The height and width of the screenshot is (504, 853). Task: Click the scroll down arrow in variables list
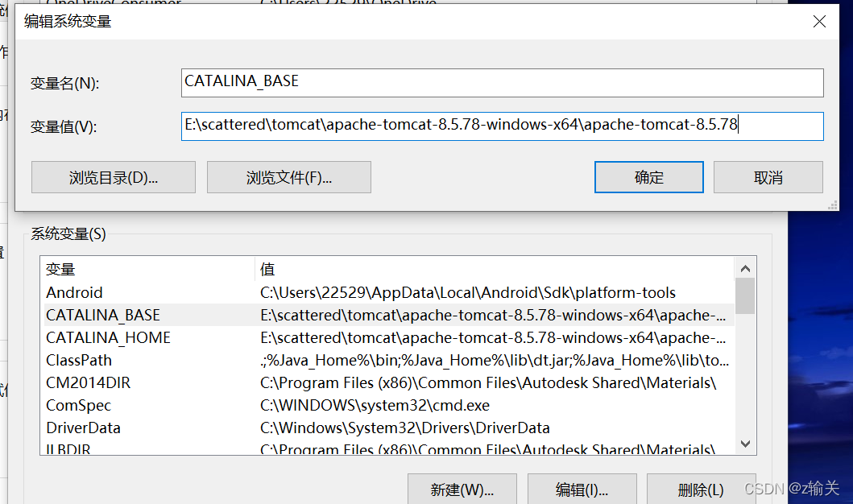click(x=745, y=444)
